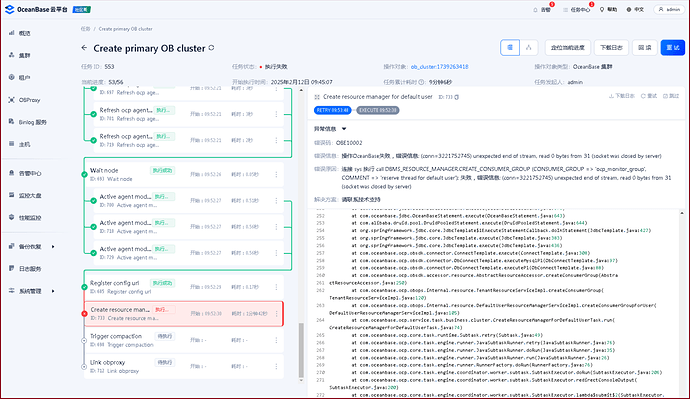Viewport: 690px width, 399px height.
Task: Switch to tree graph view toggle
Action: point(529,48)
